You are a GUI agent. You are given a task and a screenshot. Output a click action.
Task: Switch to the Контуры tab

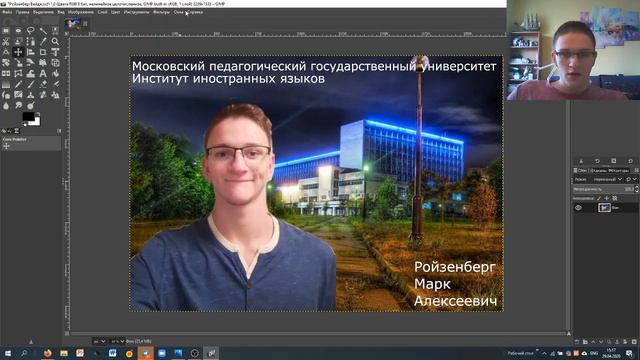pyautogui.click(x=618, y=170)
